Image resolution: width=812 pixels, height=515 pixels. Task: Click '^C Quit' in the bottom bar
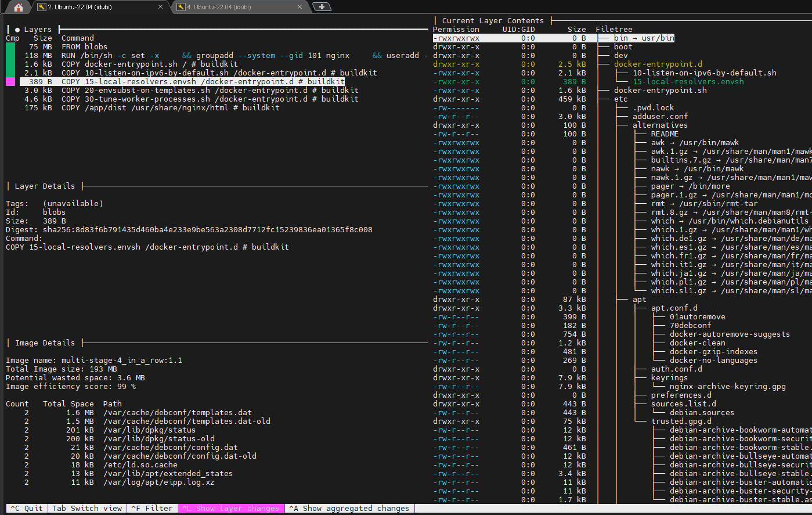(x=27, y=508)
